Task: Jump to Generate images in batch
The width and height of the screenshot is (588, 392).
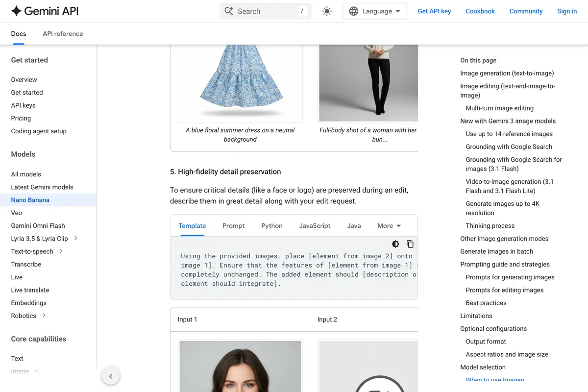Action: [x=496, y=251]
